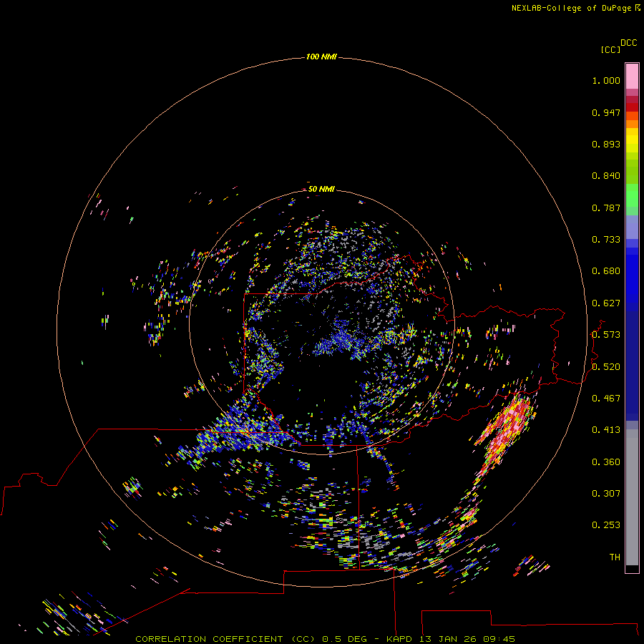The image size is (644, 644).
Task: Click the 0.787 legend value
Action: click(606, 208)
